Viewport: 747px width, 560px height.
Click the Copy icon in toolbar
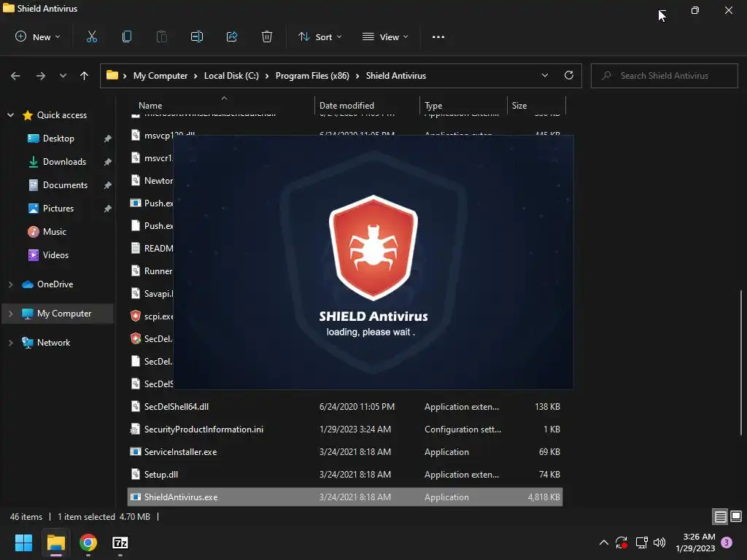[127, 36]
